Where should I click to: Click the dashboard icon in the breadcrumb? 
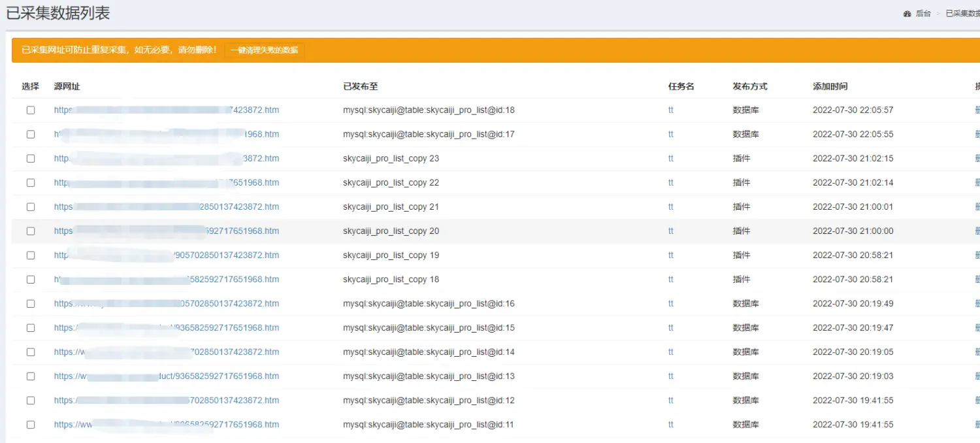[907, 14]
